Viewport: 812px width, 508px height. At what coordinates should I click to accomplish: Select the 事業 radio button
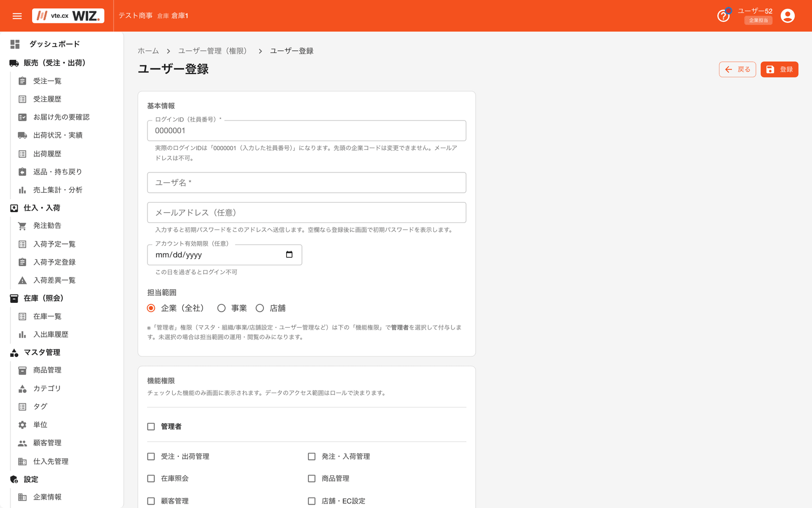(x=221, y=308)
